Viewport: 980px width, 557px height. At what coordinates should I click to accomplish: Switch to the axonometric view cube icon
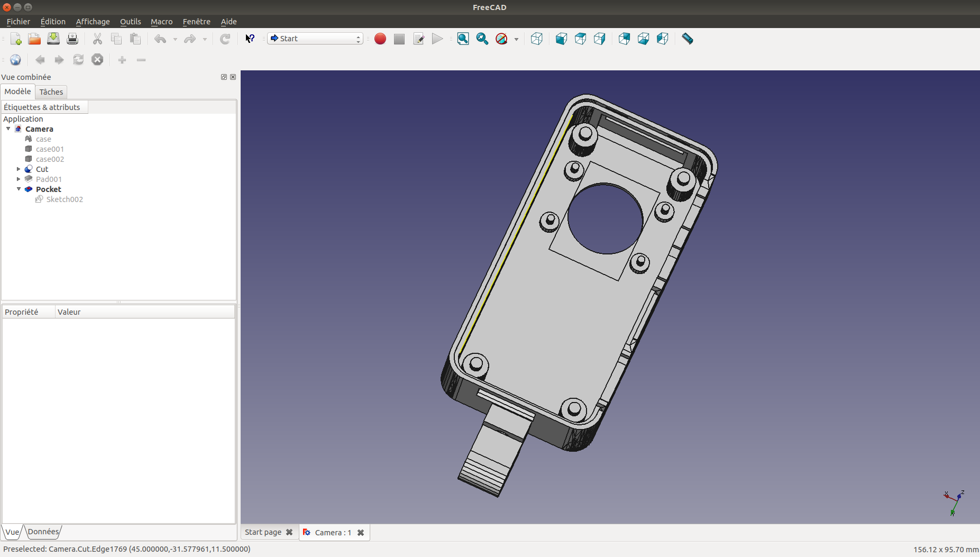pyautogui.click(x=536, y=39)
